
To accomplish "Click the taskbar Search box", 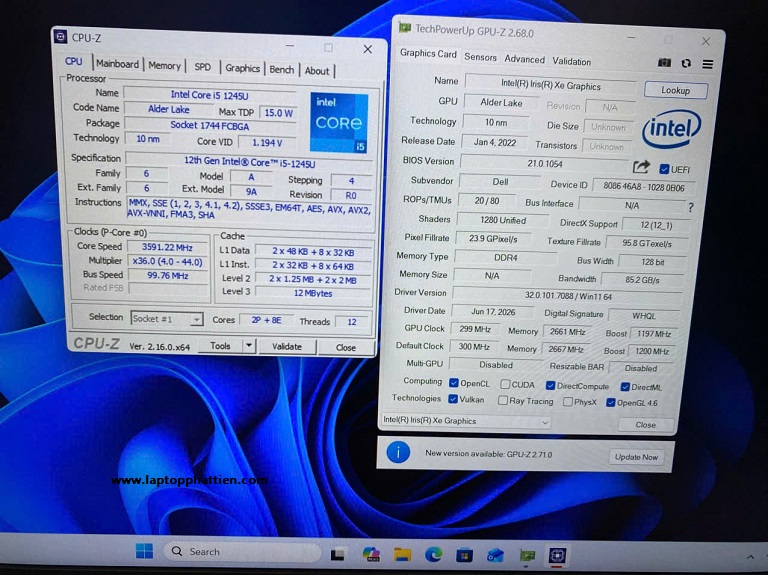I will tap(242, 552).
